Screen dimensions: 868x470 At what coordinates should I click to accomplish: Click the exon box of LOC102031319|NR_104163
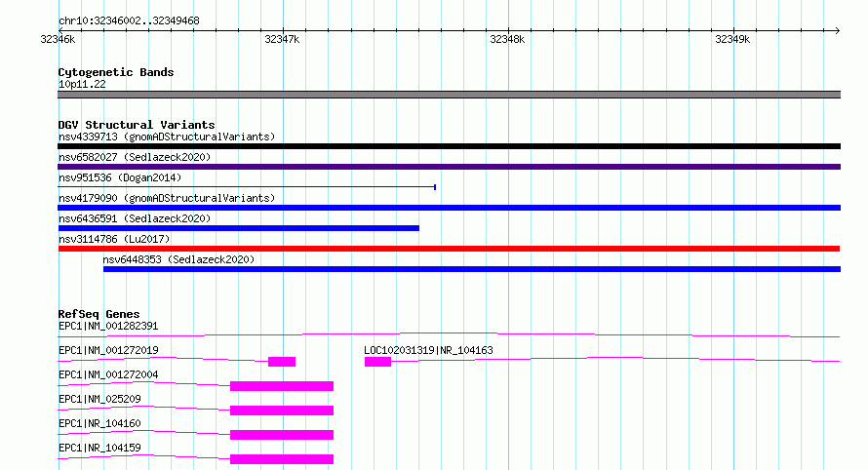tap(378, 362)
